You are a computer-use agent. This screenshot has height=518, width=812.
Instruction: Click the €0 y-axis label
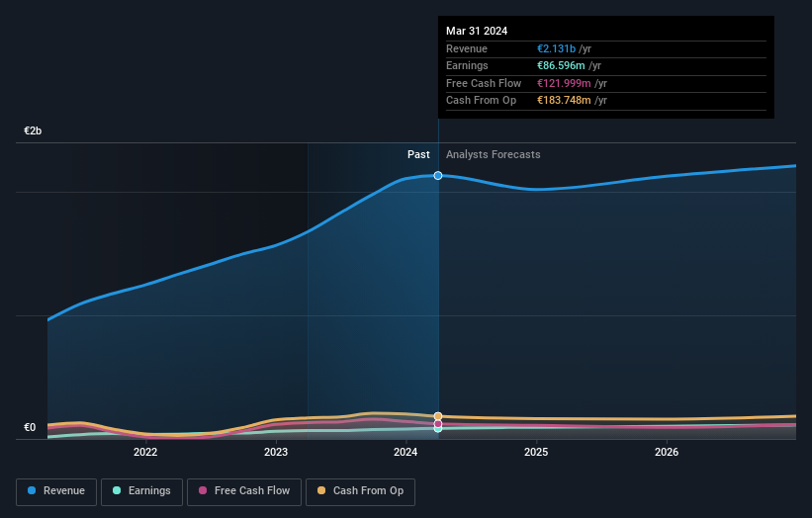30,427
